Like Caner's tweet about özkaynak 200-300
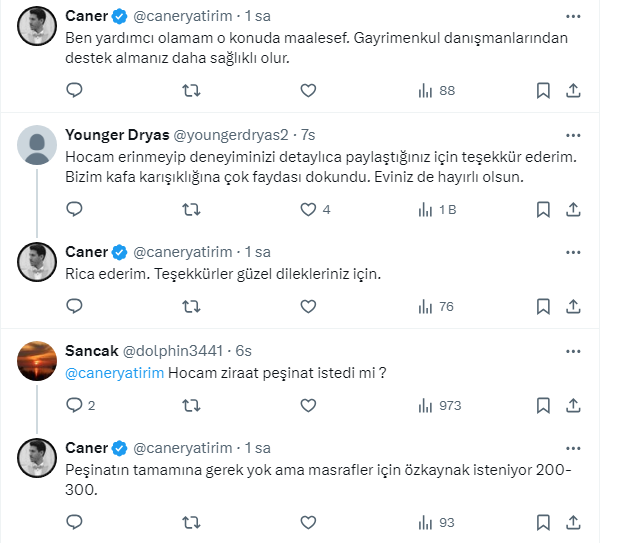 pos(308,522)
